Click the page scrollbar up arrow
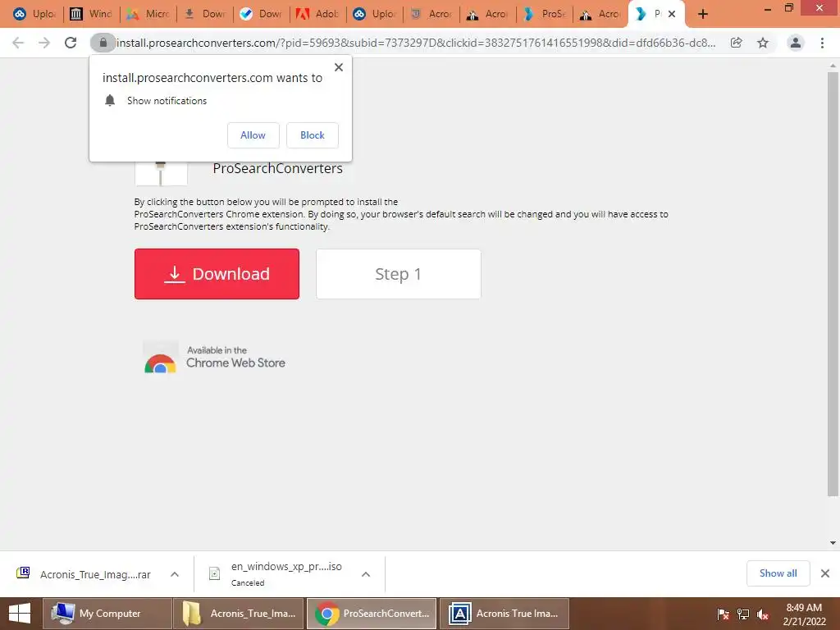840x630 pixels. [x=833, y=66]
